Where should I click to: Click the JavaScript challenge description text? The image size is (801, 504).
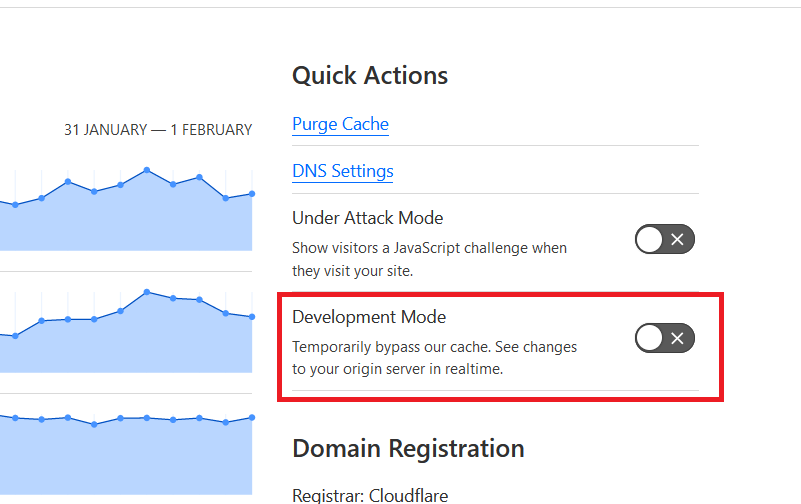pyautogui.click(x=429, y=259)
